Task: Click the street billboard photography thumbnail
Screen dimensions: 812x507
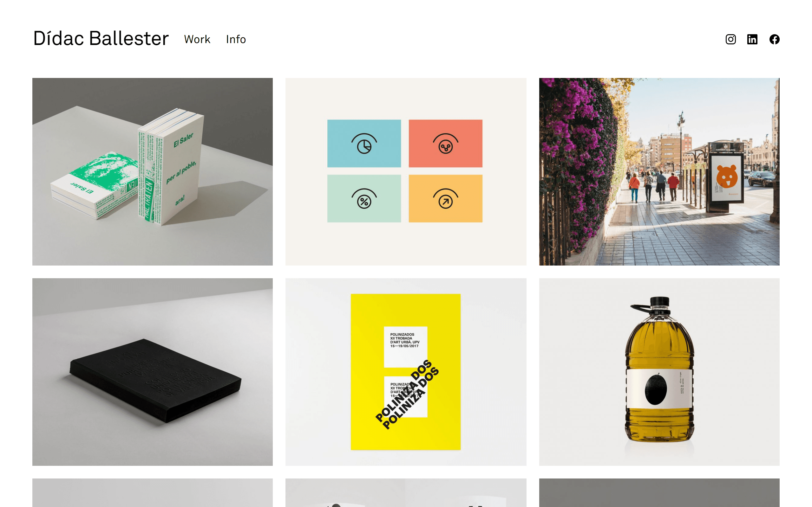Action: coord(659,170)
